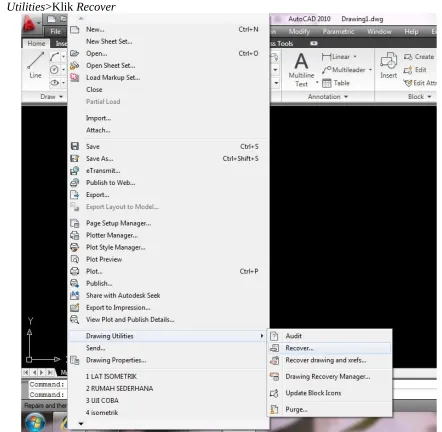Click the Export icon

[75, 195]
